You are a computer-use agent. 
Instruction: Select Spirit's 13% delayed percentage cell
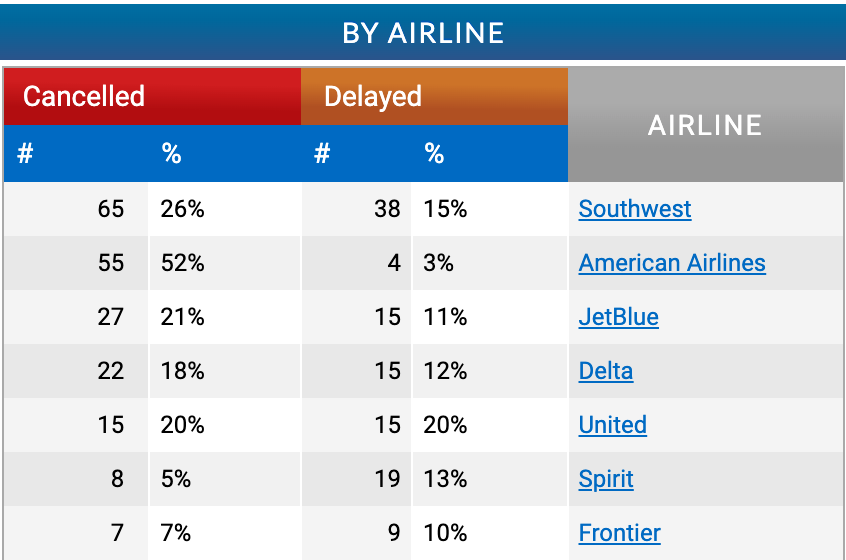[x=445, y=479]
